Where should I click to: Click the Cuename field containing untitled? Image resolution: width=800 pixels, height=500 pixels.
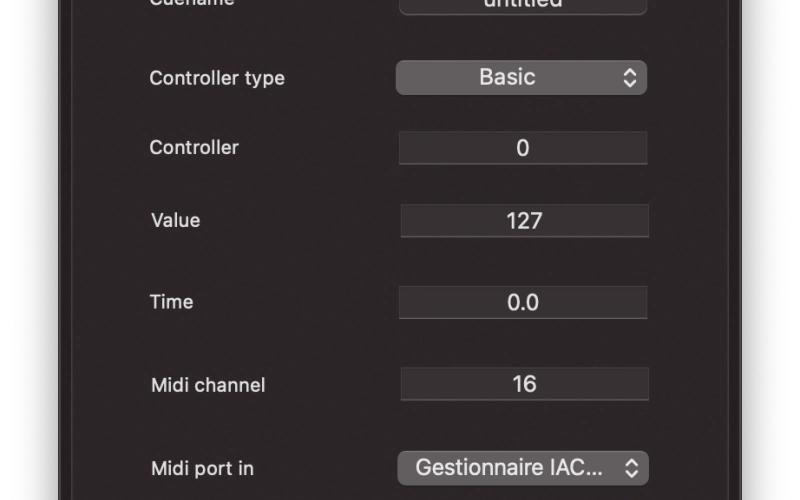pos(523,5)
